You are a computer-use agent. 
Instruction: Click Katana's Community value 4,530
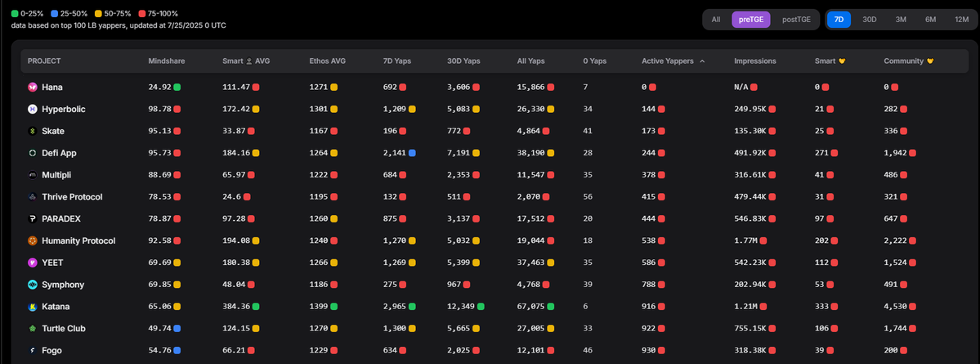click(896, 307)
